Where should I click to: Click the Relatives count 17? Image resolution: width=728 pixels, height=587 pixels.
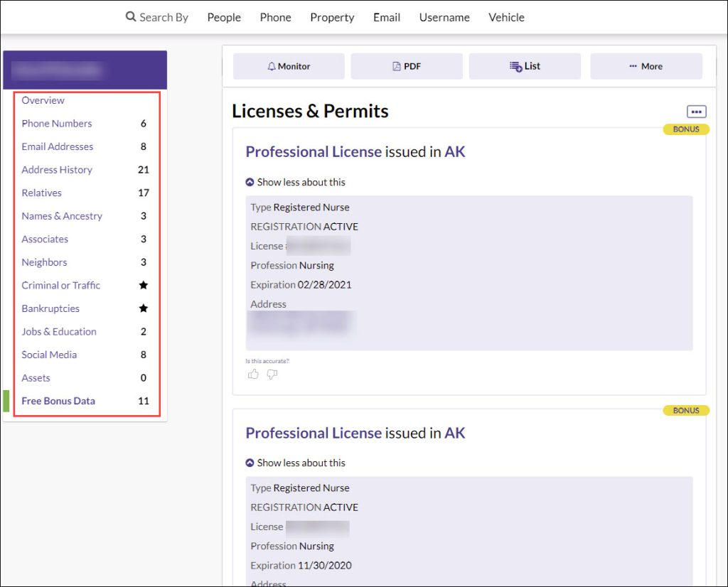(144, 193)
